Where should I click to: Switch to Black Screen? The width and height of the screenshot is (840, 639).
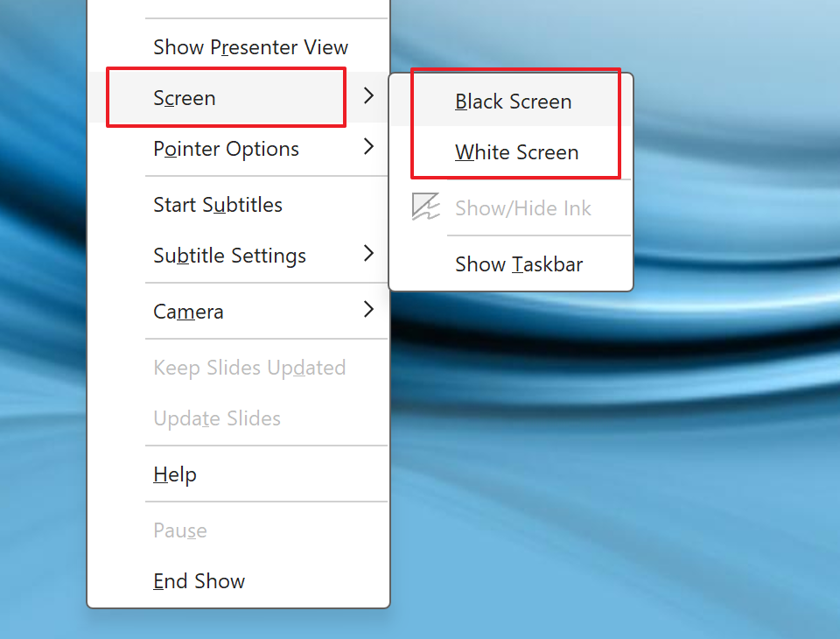[514, 102]
